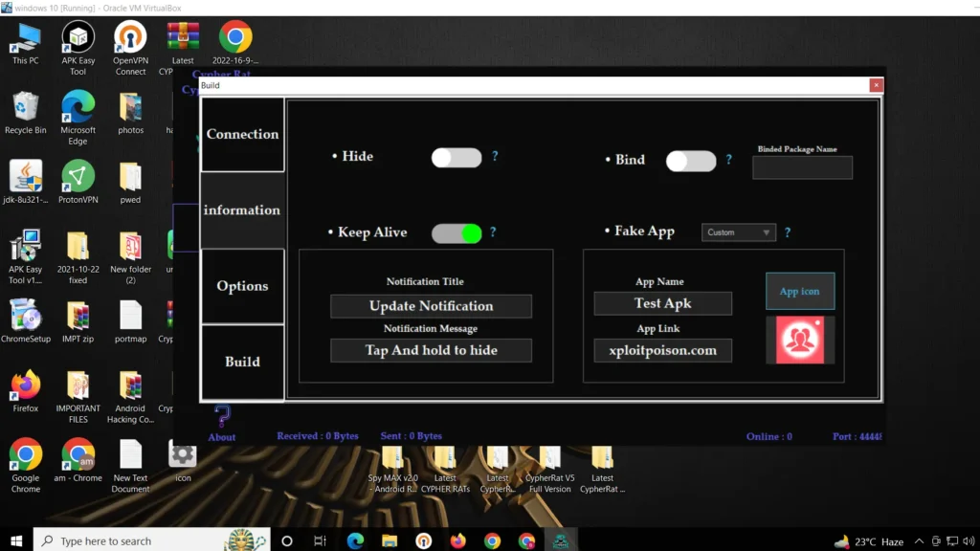The height and width of the screenshot is (551, 980).
Task: Select the pwed folder icon
Action: coord(130,183)
